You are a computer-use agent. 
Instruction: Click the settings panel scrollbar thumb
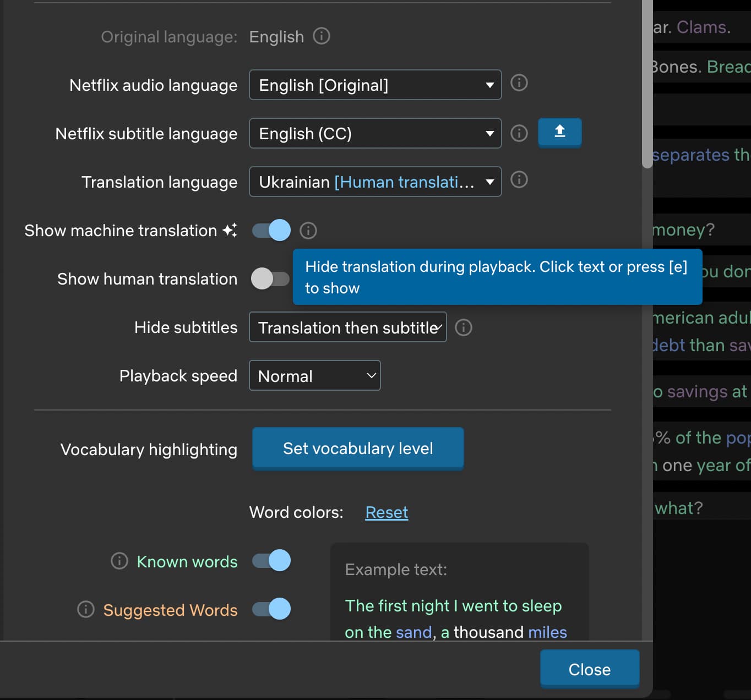pos(647,84)
